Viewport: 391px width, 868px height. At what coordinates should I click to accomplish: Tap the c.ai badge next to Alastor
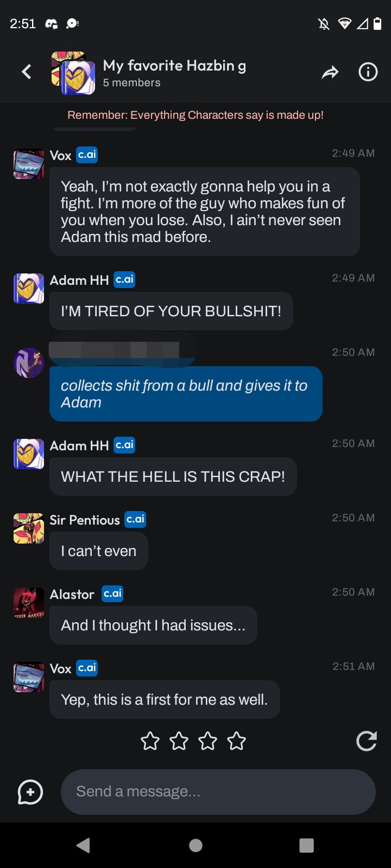click(x=112, y=593)
